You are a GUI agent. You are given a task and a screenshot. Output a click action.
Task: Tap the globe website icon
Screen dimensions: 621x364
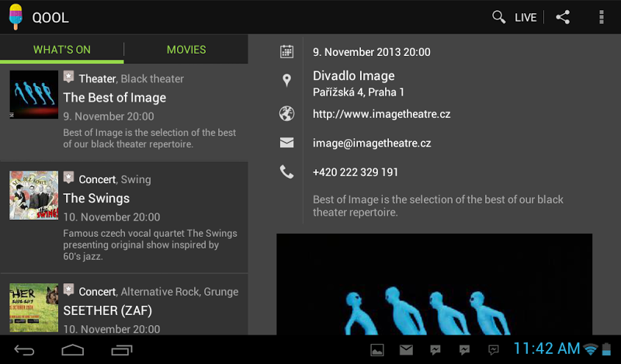[x=286, y=113]
